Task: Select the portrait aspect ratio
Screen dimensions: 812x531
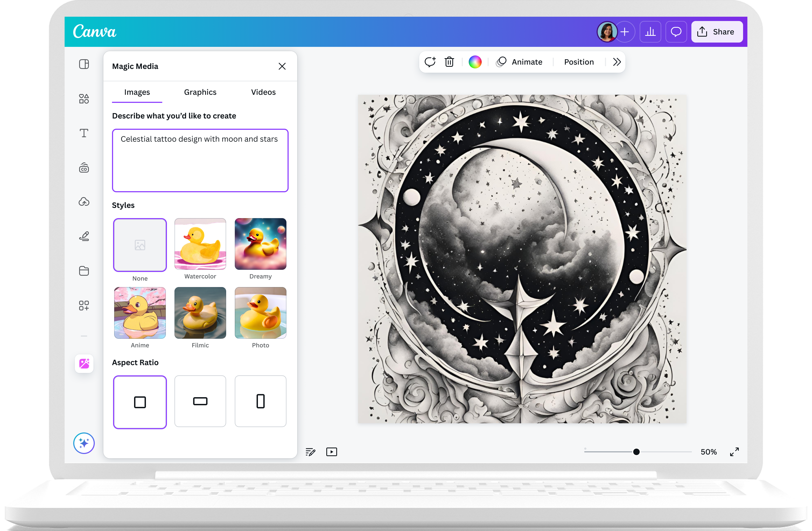Action: point(260,401)
